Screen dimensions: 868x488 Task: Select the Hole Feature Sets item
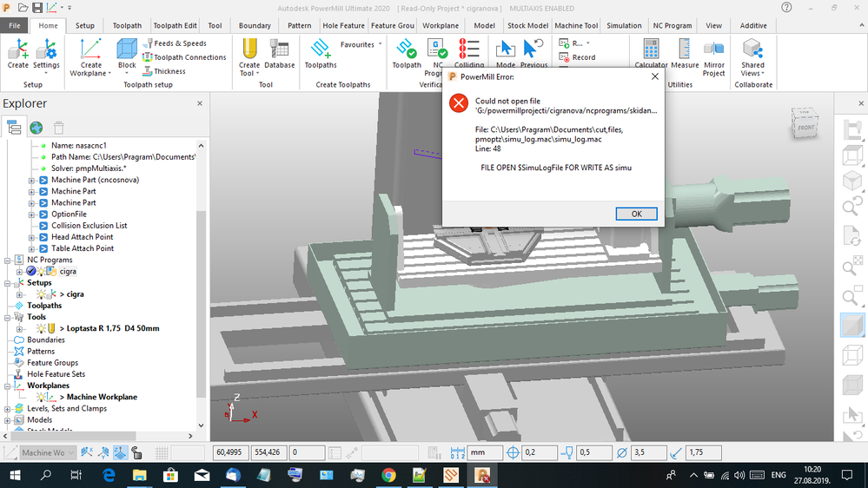point(56,374)
